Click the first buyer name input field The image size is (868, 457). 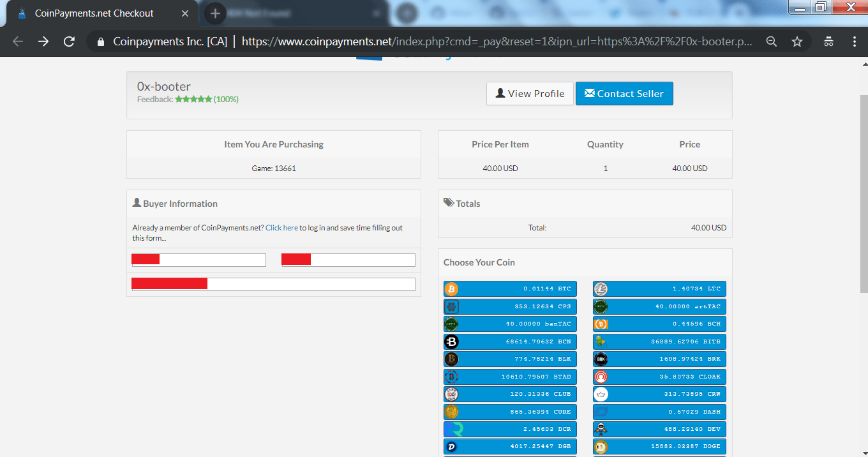[198, 260]
